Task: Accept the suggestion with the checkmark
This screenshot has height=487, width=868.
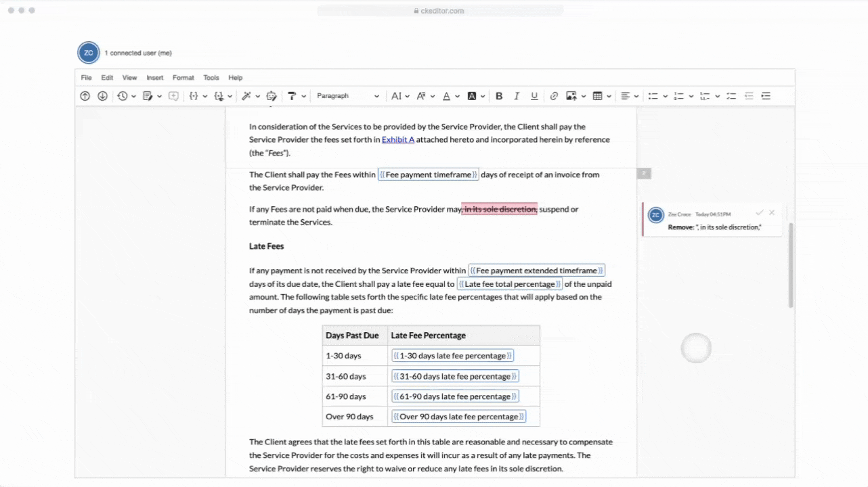Action: point(759,213)
